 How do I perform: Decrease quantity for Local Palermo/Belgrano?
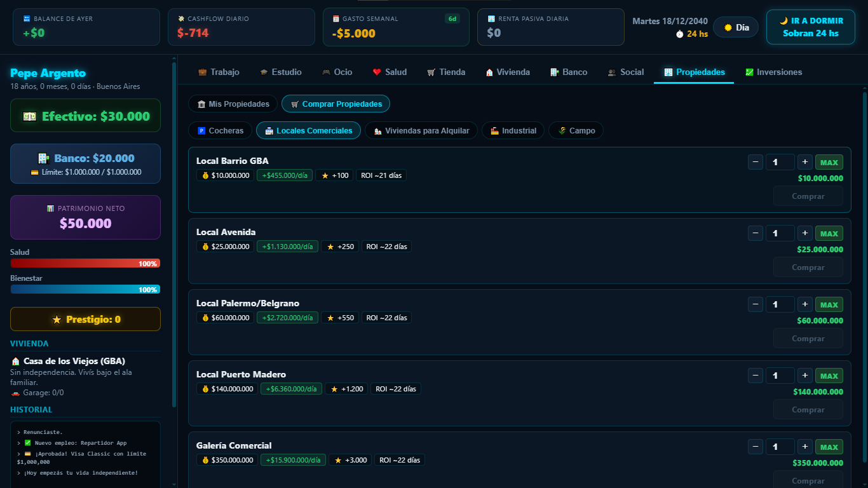pos(756,304)
